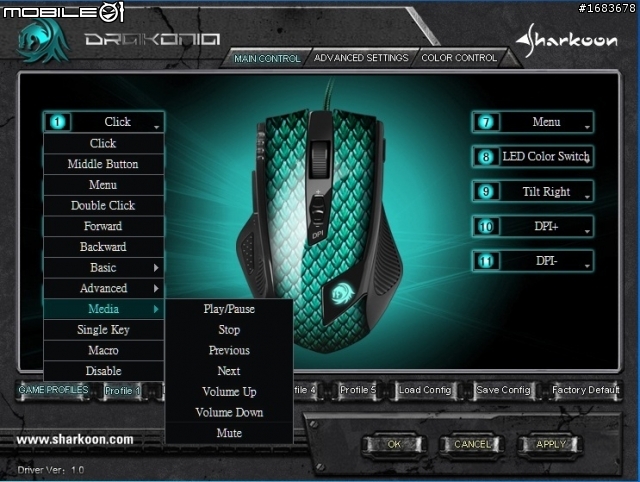Click the number 7 button badge
Viewport: 640px width, 482px height.
coord(486,122)
